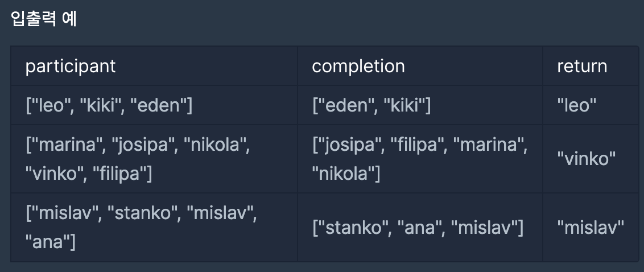This screenshot has height=272, width=644.
Task: Click "eden" in the first completion list
Action: click(345, 105)
